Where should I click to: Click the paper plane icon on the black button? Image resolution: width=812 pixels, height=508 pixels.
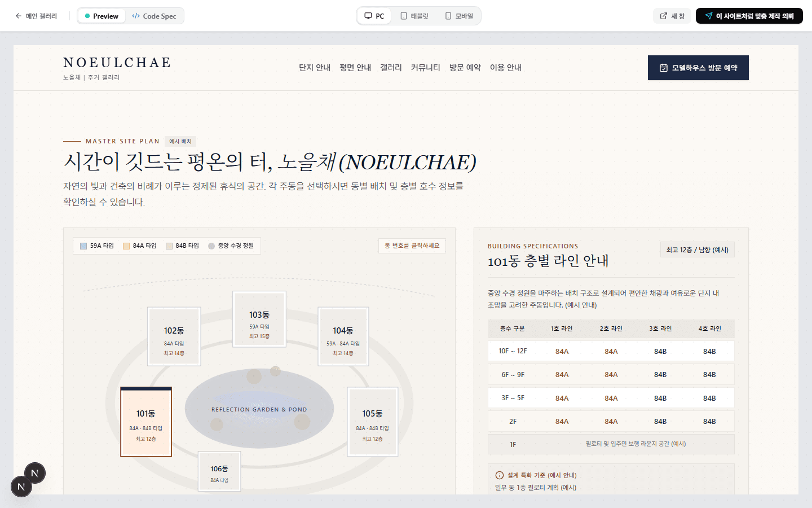709,16
